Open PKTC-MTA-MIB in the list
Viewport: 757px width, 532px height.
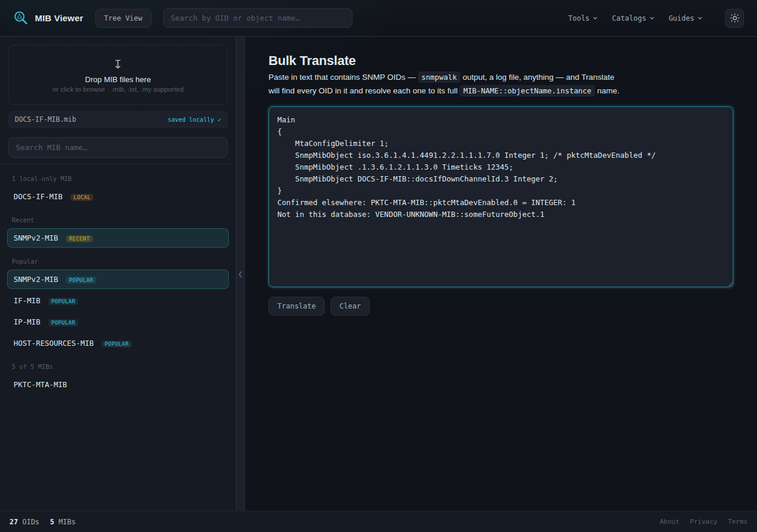coord(118,385)
